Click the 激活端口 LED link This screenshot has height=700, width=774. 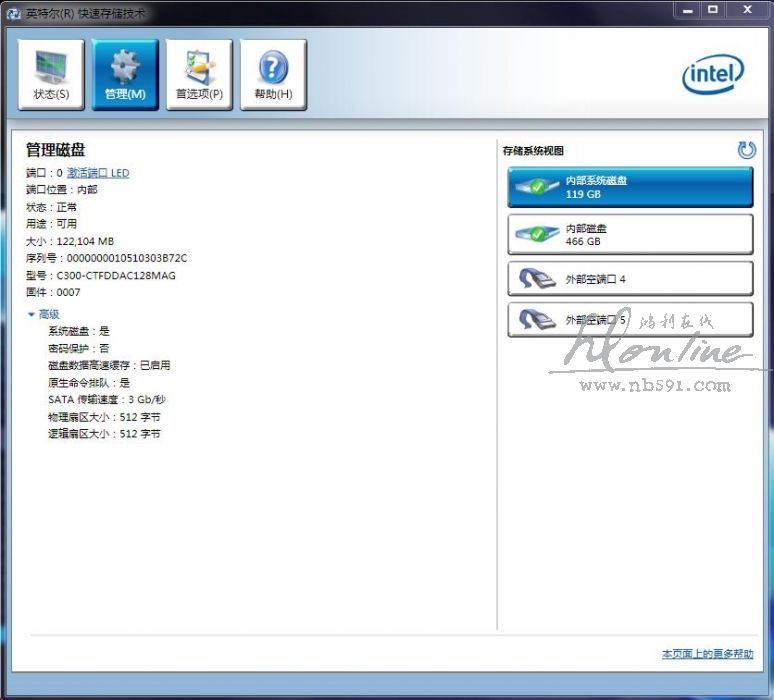98,173
